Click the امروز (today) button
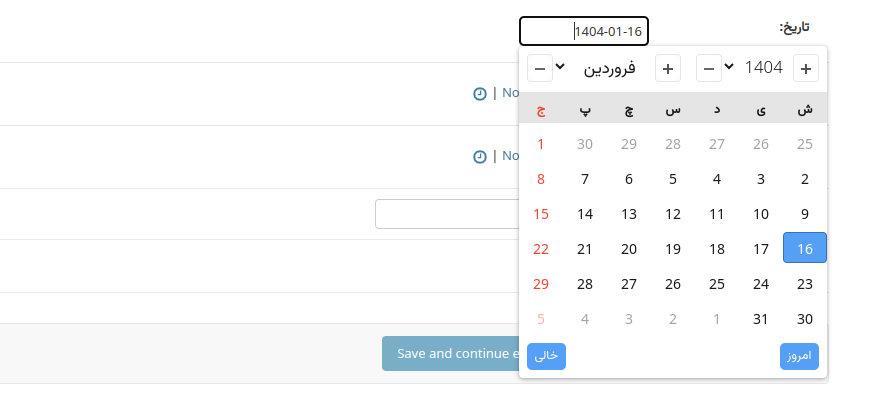Viewport: 869px width, 403px height. coord(799,356)
